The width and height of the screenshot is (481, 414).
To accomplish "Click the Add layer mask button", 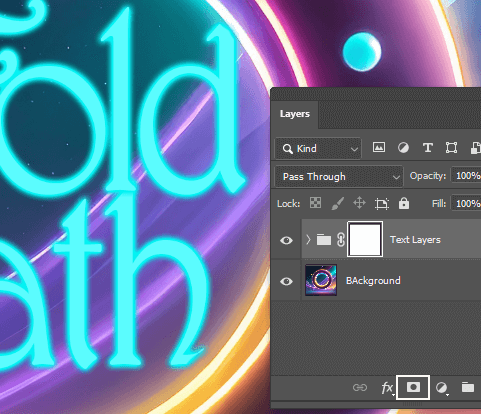I will click(413, 387).
